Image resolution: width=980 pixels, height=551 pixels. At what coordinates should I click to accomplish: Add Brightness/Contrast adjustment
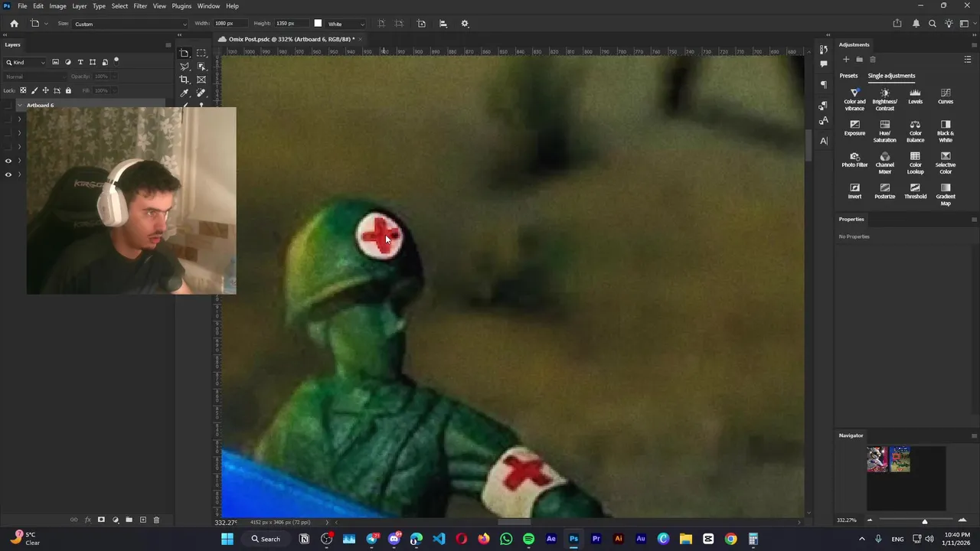click(x=884, y=99)
